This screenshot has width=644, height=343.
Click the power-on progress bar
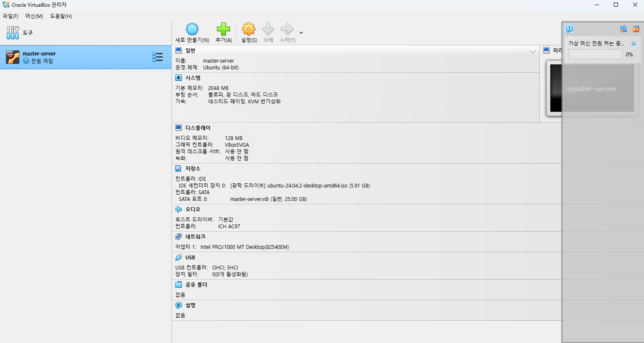595,54
